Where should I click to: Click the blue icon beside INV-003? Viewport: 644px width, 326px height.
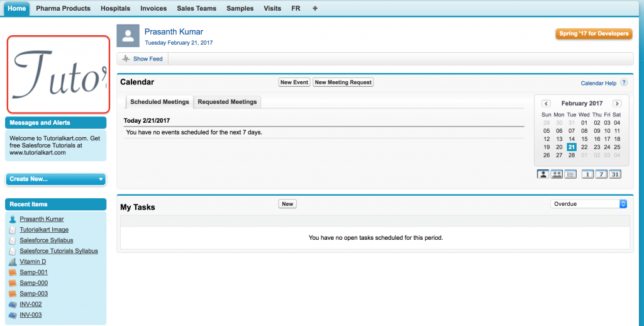(13, 315)
